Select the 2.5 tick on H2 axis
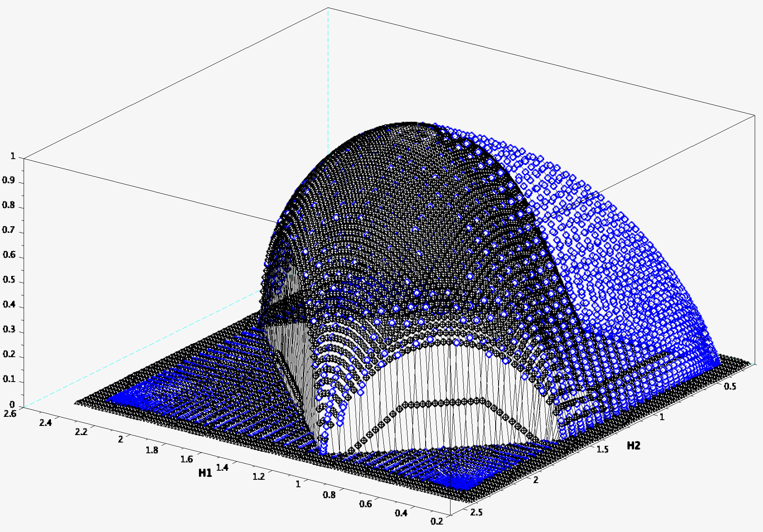This screenshot has width=763, height=532. click(x=477, y=513)
